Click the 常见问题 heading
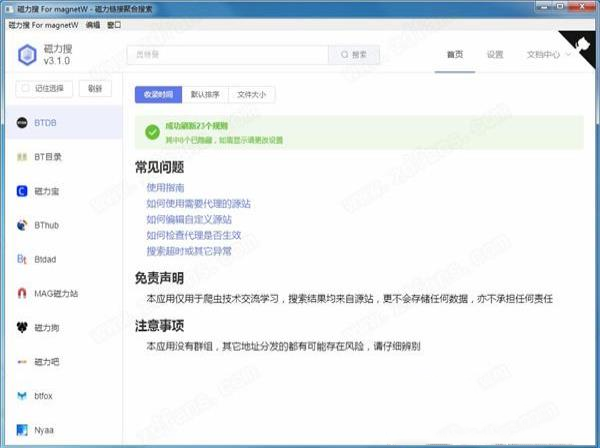600x448 pixels. pos(160,167)
